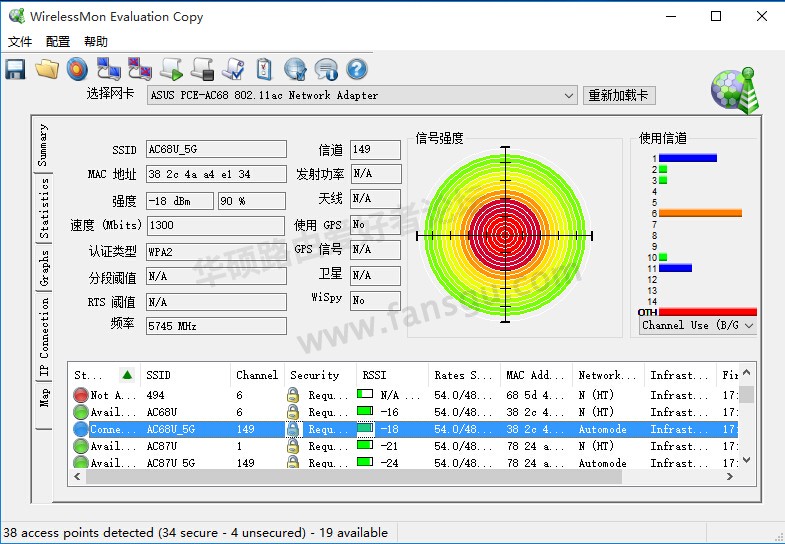Viewport: 785px width, 544px height.
Task: Expand the network adapter selection dropdown
Action: click(568, 95)
